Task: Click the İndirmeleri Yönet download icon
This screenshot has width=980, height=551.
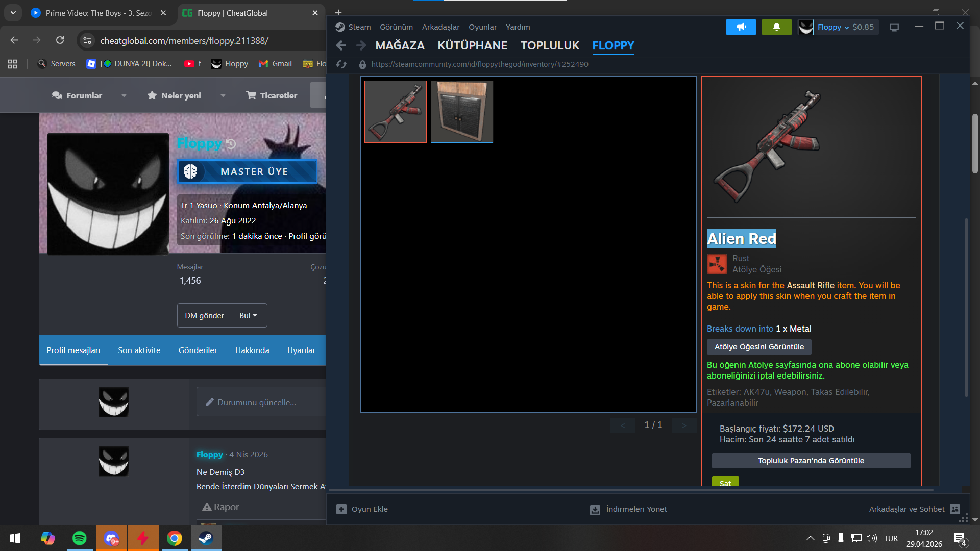Action: (595, 510)
